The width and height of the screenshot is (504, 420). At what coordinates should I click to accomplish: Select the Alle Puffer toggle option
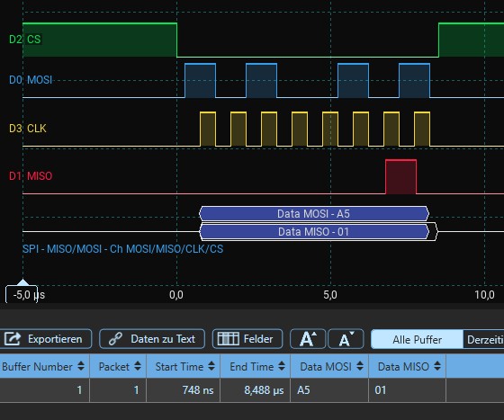click(x=417, y=339)
